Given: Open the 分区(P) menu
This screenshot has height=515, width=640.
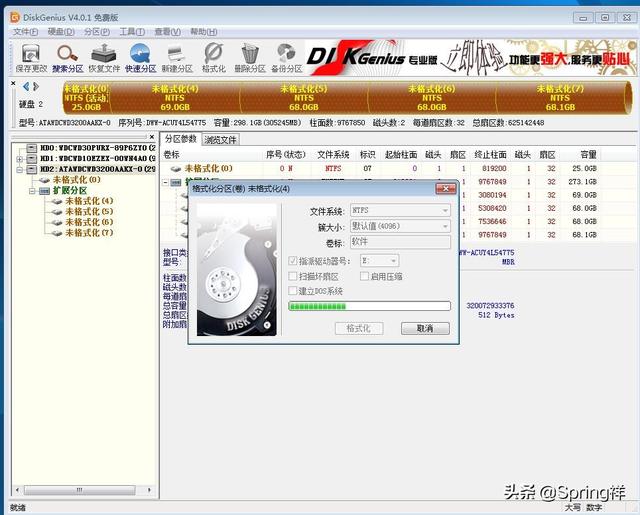Looking at the screenshot, I should click(97, 31).
